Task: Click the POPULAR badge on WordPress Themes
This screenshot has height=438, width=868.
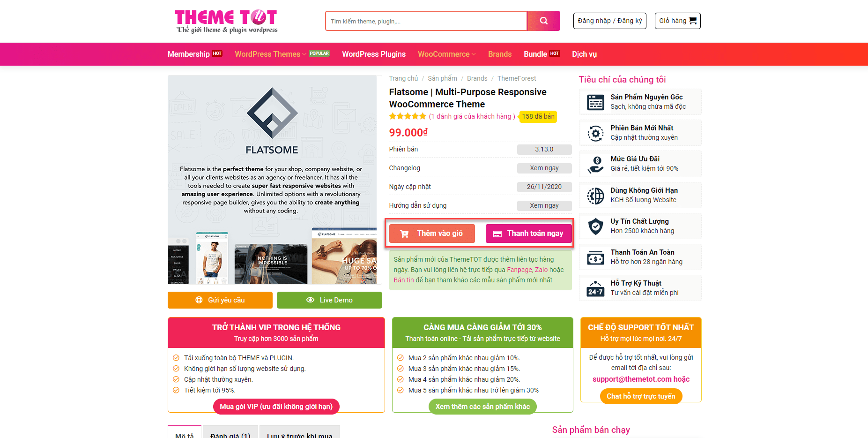Action: [x=319, y=53]
